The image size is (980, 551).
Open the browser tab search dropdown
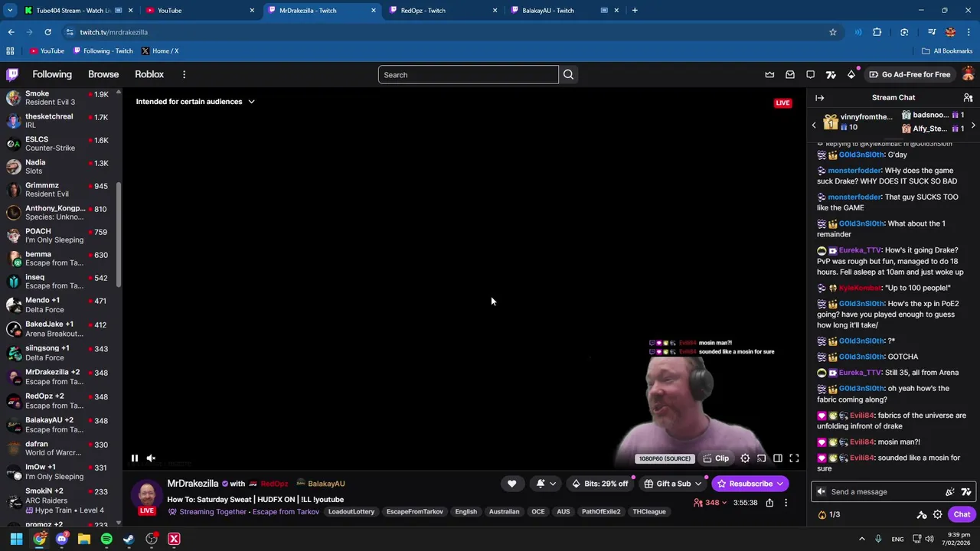pos(10,11)
